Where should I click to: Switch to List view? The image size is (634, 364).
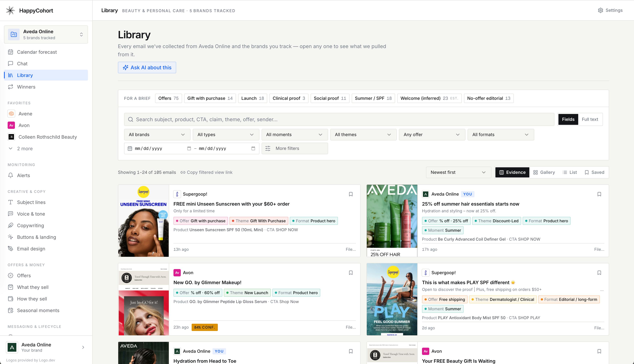point(570,172)
